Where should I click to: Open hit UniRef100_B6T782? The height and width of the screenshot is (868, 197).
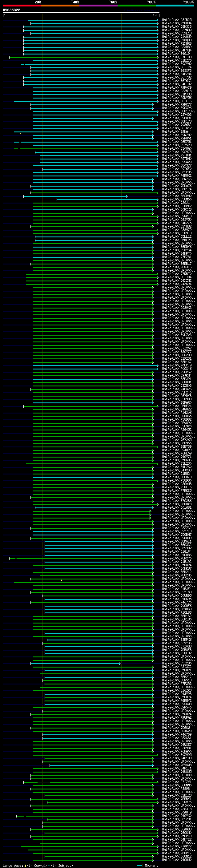click(x=177, y=78)
